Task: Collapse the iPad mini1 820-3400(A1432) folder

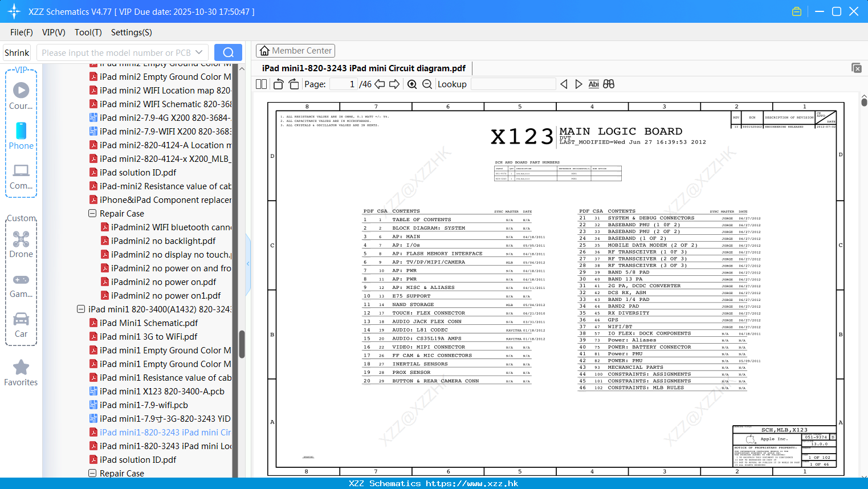Action: [x=81, y=309]
